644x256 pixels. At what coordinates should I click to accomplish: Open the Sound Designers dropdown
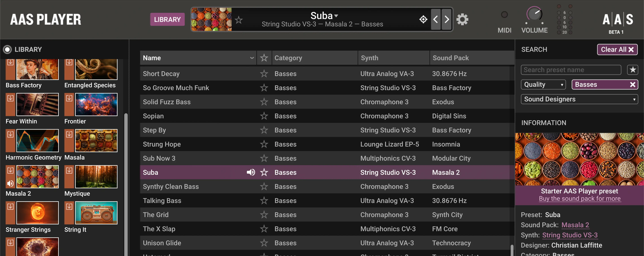579,99
